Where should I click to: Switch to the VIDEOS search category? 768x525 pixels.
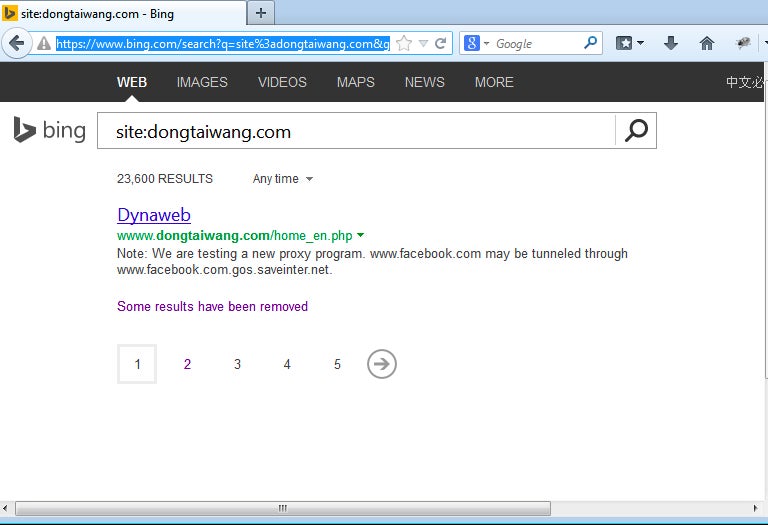tap(282, 82)
